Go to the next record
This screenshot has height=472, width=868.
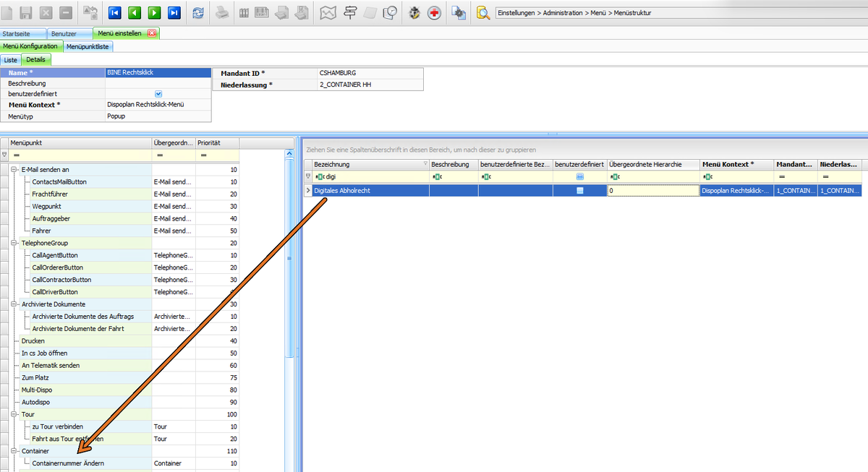[154, 12]
